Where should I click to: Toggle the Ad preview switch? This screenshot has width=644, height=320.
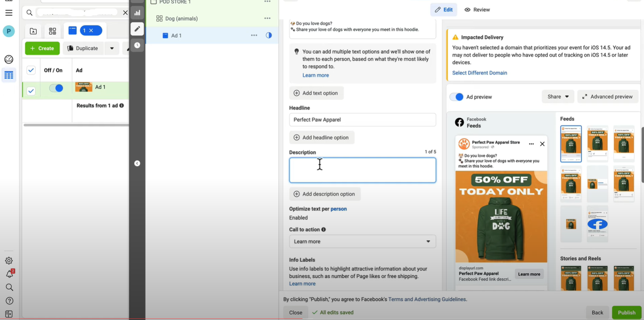456,97
